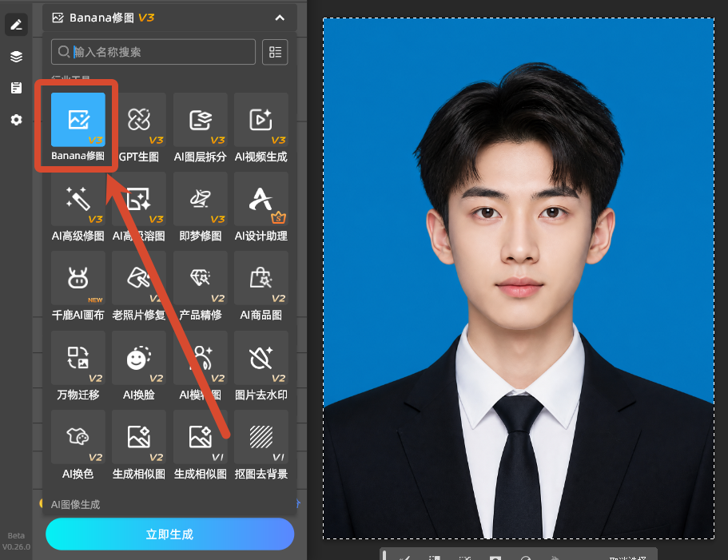Choose the 产品精修 tool
728x560 pixels.
[200, 278]
